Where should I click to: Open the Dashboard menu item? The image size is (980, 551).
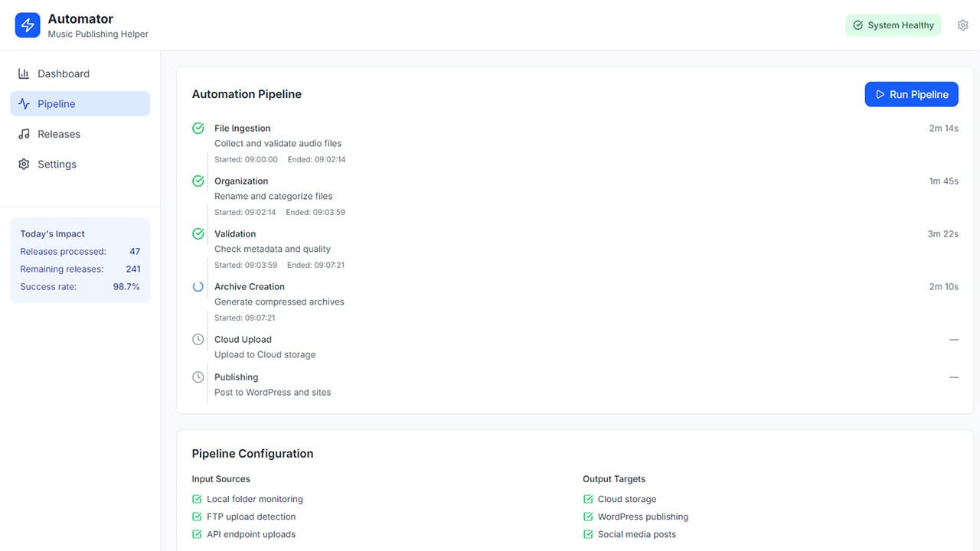(80, 73)
